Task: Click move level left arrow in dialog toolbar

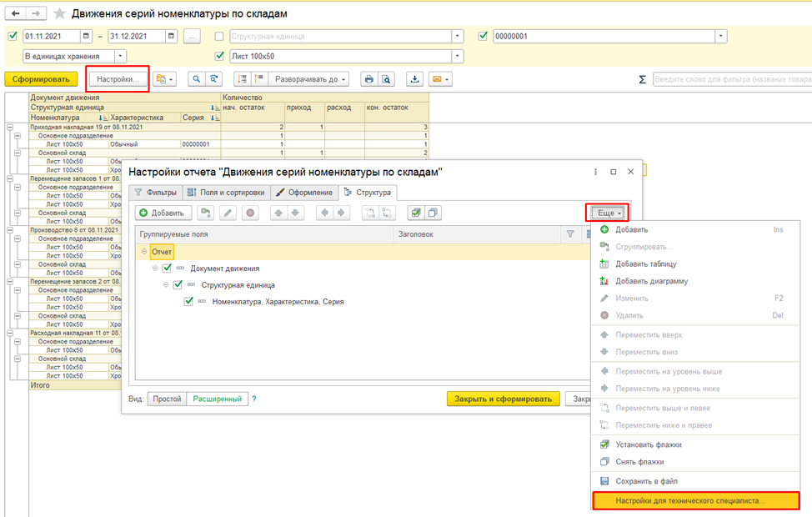Action: click(324, 213)
